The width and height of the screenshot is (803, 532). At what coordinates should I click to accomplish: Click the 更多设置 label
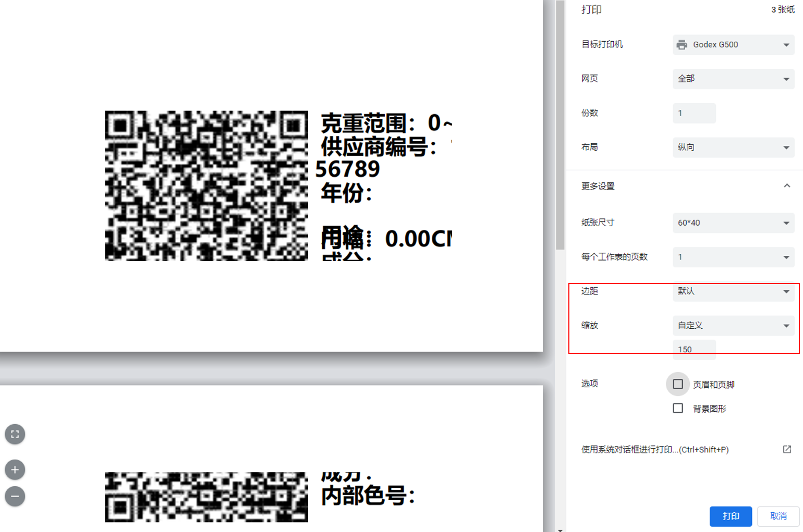pyautogui.click(x=598, y=186)
